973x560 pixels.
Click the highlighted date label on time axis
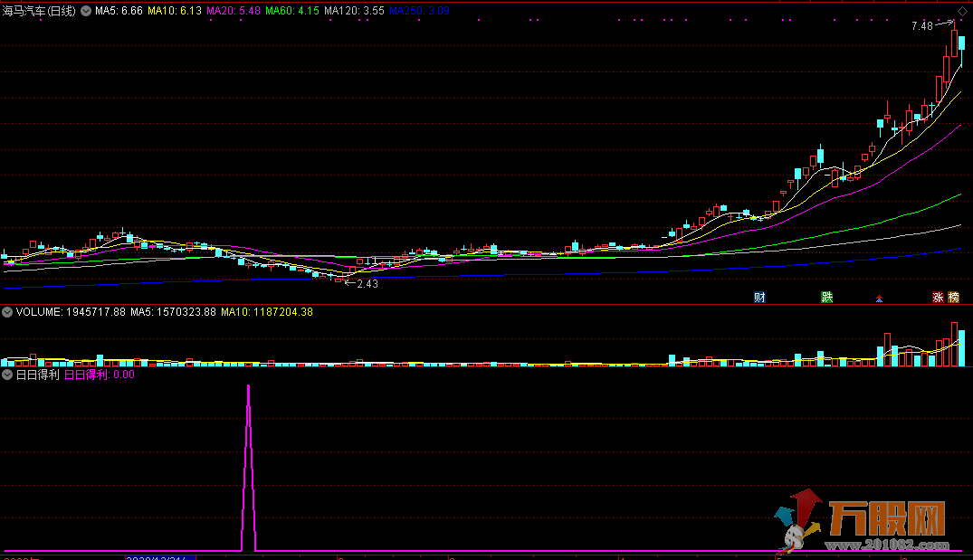click(160, 557)
